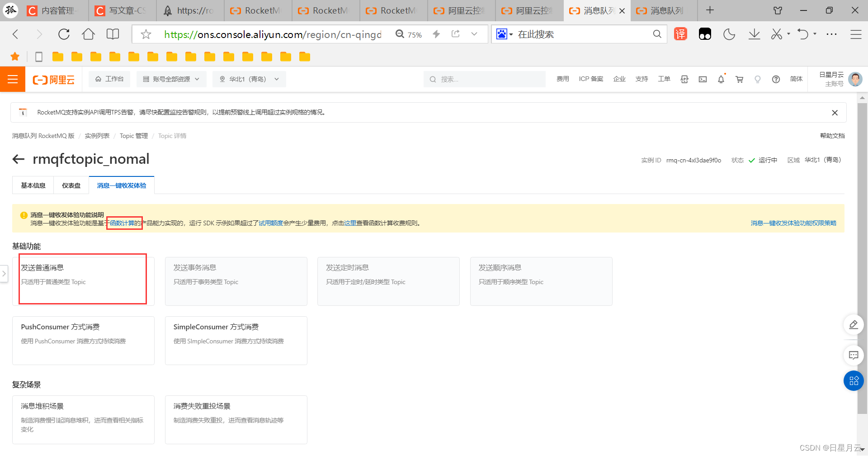Open the 试用额度 link
The height and width of the screenshot is (456, 868).
coord(271,223)
